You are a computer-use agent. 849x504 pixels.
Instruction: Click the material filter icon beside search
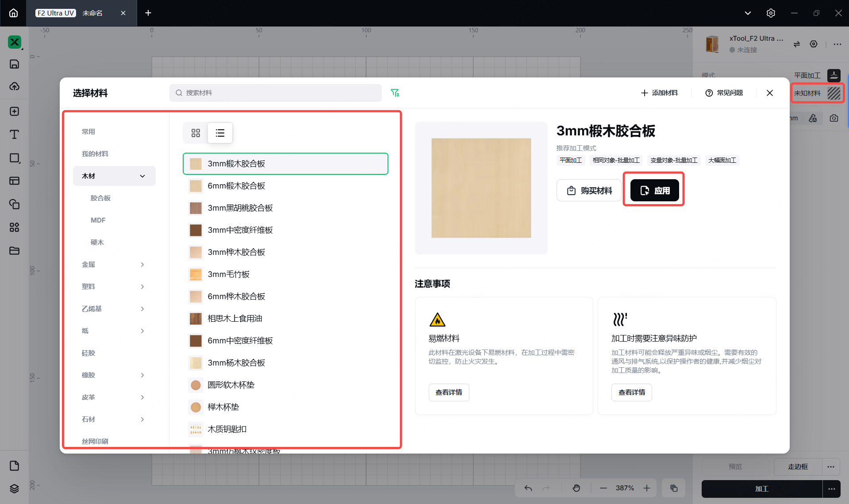pos(395,93)
